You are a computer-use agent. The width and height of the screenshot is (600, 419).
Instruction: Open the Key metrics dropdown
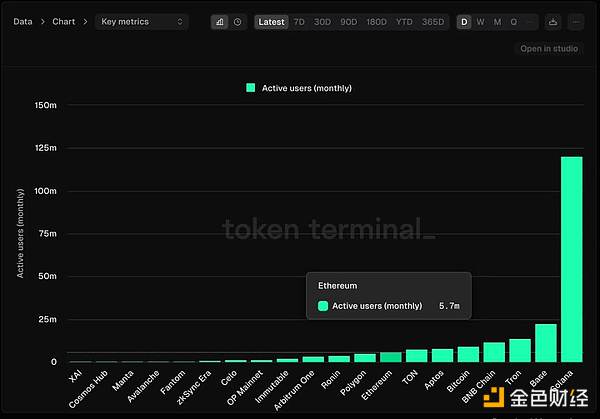(141, 21)
